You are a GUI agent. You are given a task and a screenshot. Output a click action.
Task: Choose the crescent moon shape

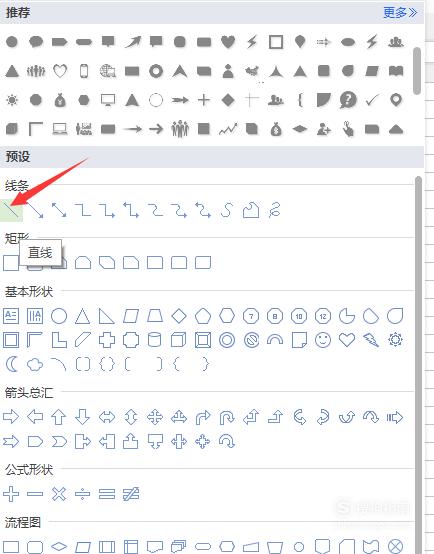coord(12,364)
